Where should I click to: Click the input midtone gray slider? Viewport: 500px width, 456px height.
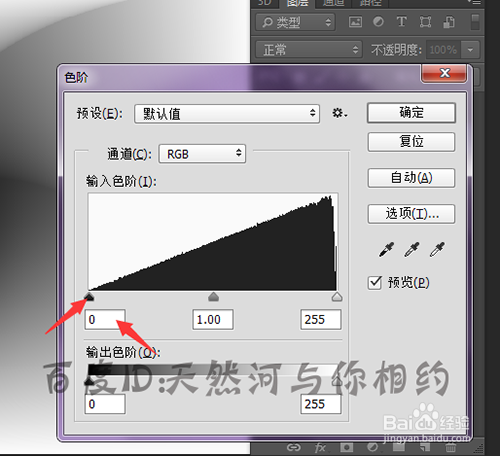tap(213, 297)
